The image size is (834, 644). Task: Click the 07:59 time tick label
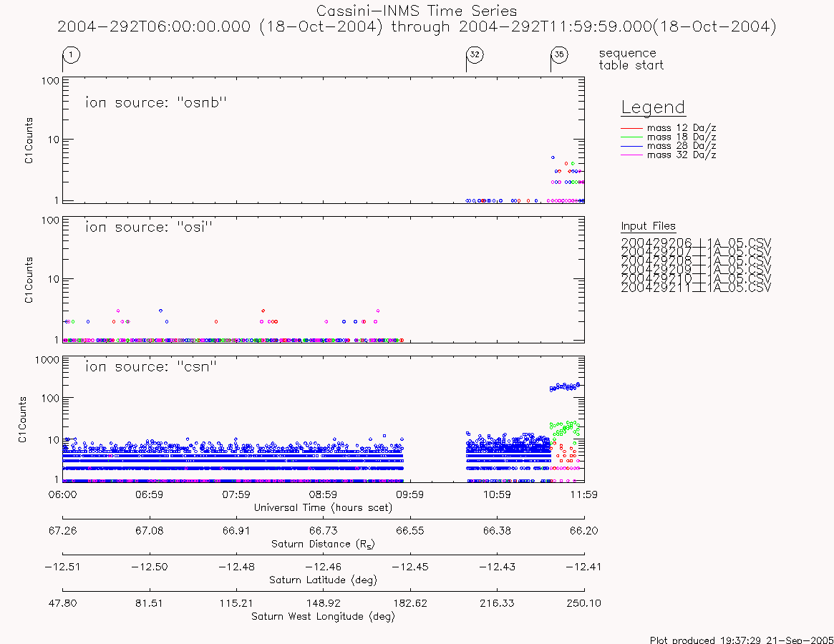tap(236, 494)
